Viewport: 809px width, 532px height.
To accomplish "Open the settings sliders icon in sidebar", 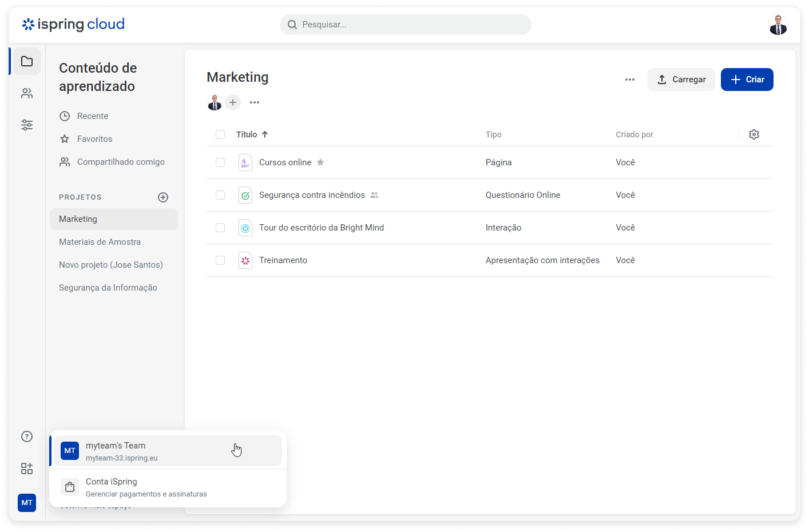I will [27, 125].
